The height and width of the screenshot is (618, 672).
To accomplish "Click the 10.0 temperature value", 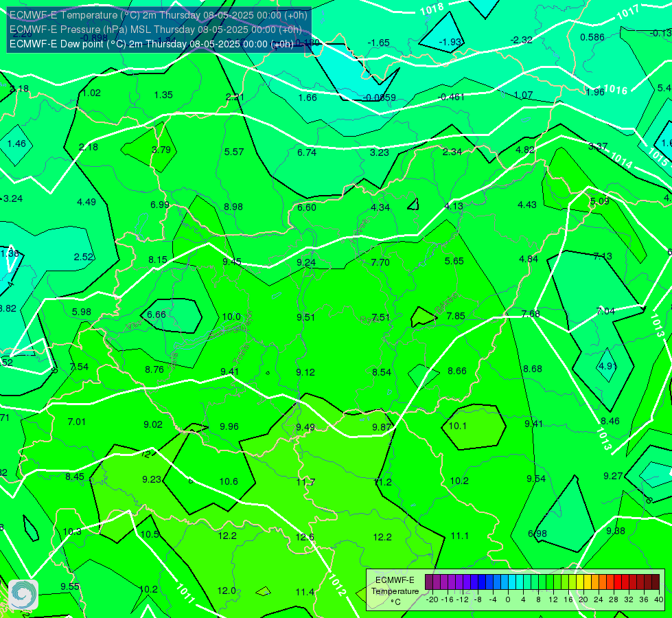I will coord(231,317).
